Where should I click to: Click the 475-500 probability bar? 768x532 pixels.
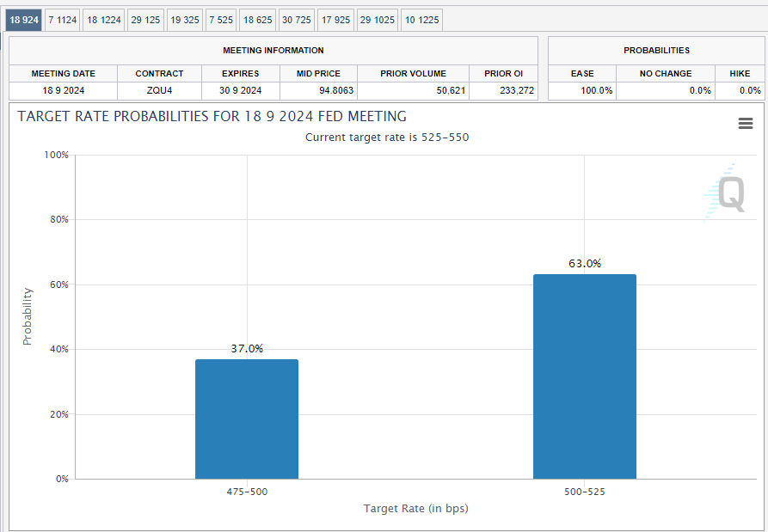pyautogui.click(x=247, y=419)
